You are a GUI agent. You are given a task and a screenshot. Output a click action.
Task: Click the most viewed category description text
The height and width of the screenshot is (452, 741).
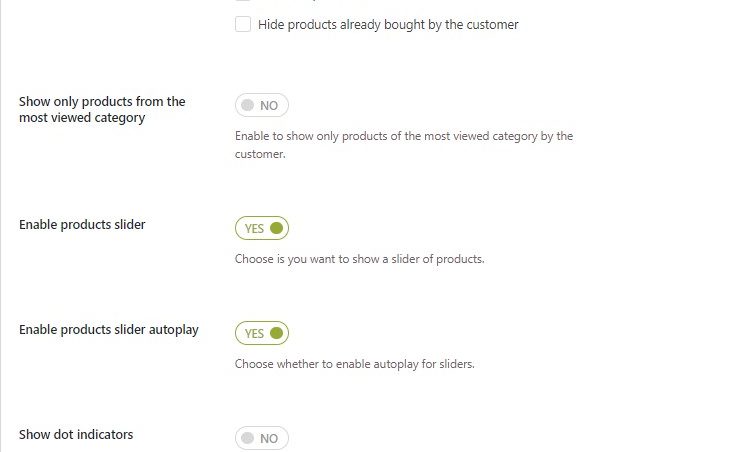pos(403,145)
